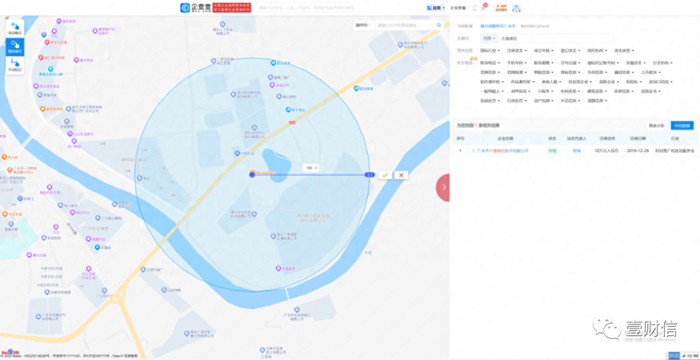This screenshot has height=360, width=700.
Task: Click the white button beside blue export
Action: [x=657, y=126]
